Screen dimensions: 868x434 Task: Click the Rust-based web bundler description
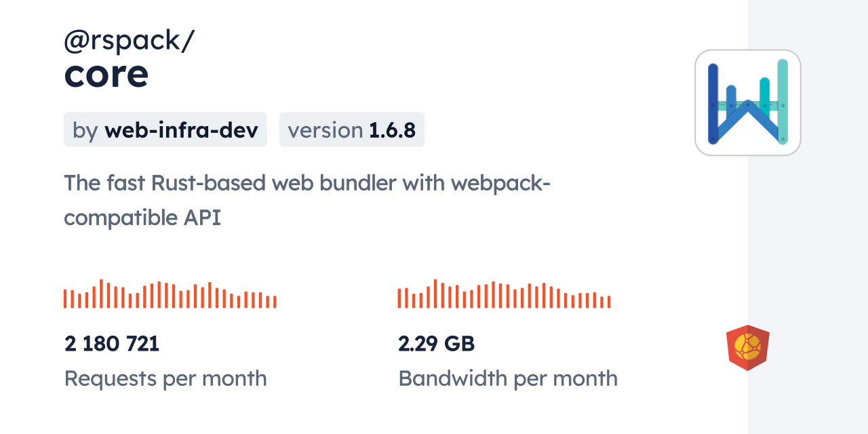[x=307, y=200]
